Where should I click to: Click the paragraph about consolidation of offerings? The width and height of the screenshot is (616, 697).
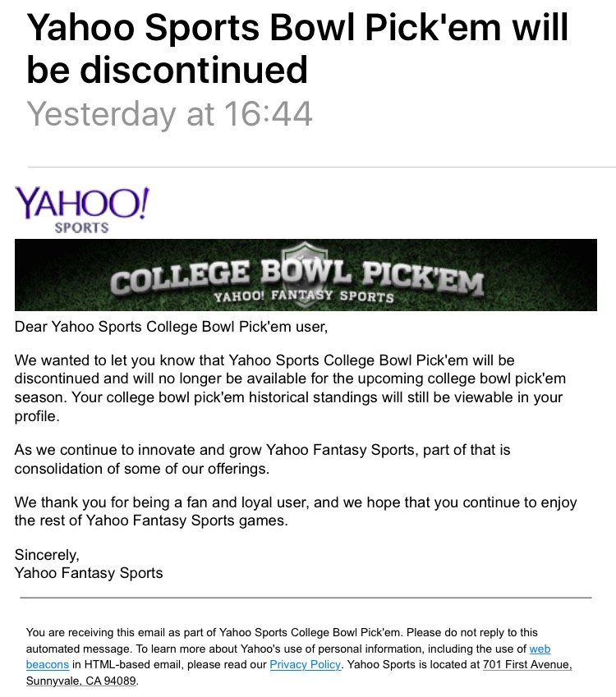[x=262, y=459]
